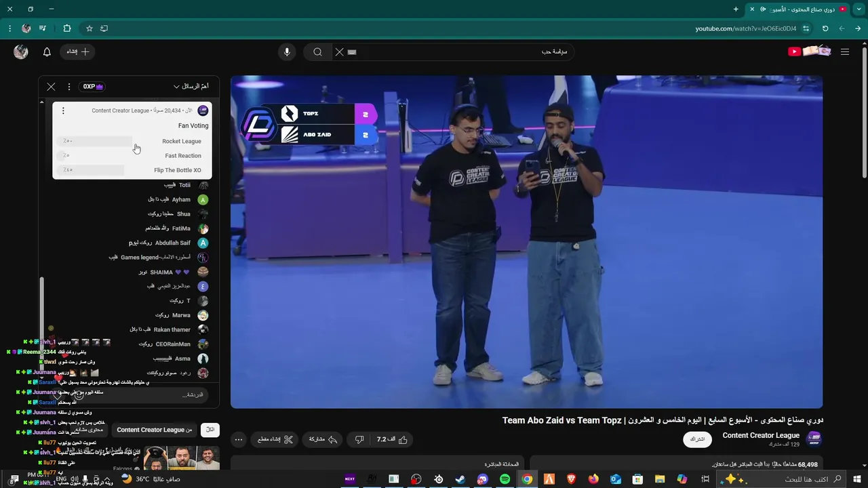Open a new browser tab with plus
The image size is (868, 488).
coord(736,9)
